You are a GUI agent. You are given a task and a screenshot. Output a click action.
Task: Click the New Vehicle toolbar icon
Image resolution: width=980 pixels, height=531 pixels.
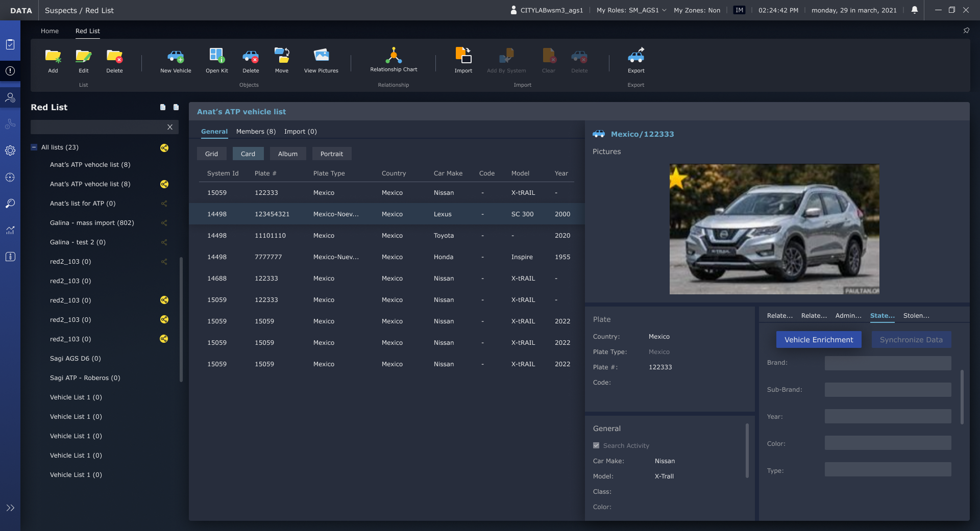pos(176,57)
